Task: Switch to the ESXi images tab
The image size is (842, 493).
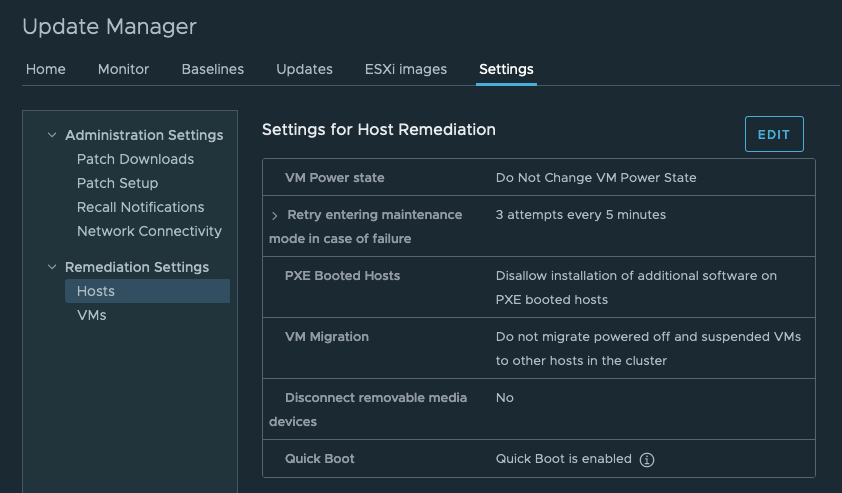Action: 406,69
